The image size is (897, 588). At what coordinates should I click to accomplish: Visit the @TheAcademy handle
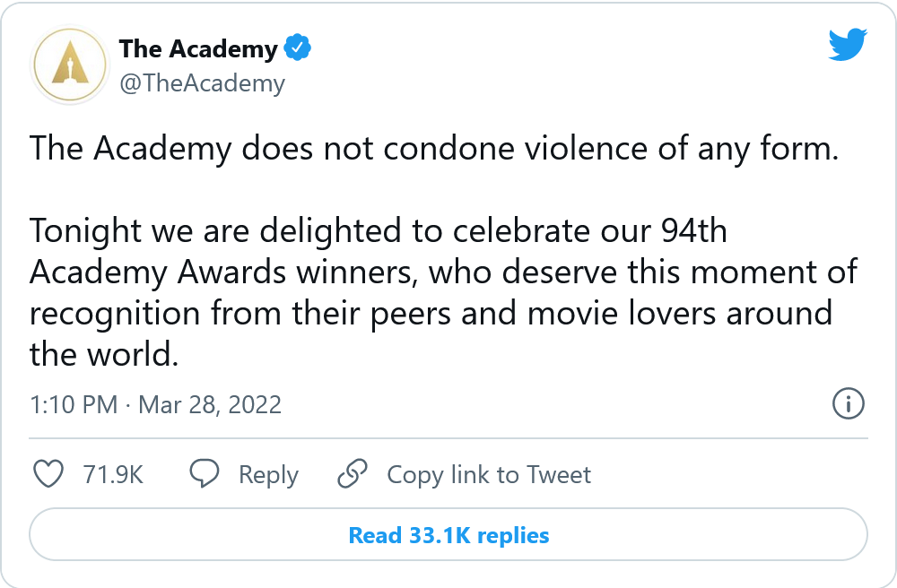point(202,83)
